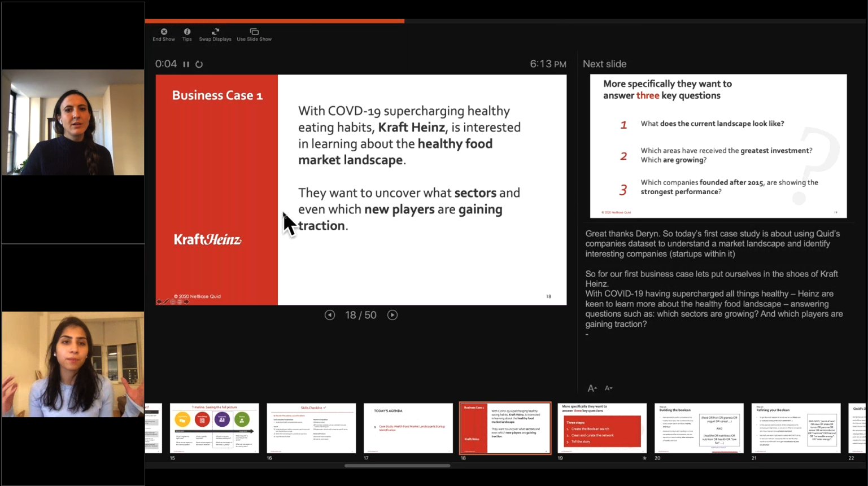Click the animation star under slide 19 thumbnail

pyautogui.click(x=644, y=458)
